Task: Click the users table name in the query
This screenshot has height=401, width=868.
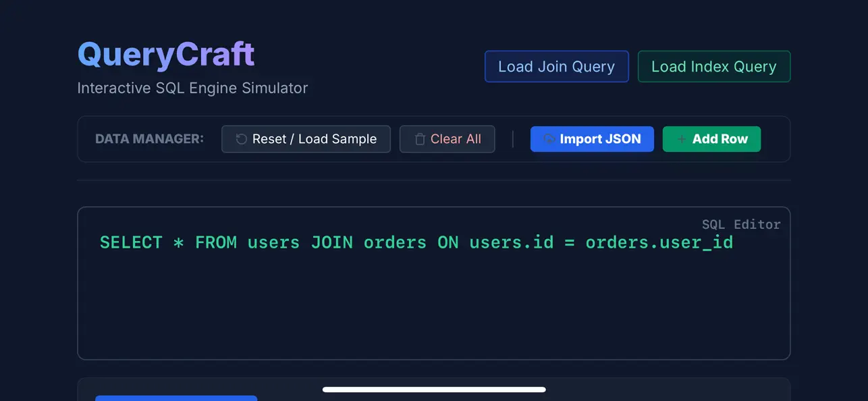Action: coord(273,242)
